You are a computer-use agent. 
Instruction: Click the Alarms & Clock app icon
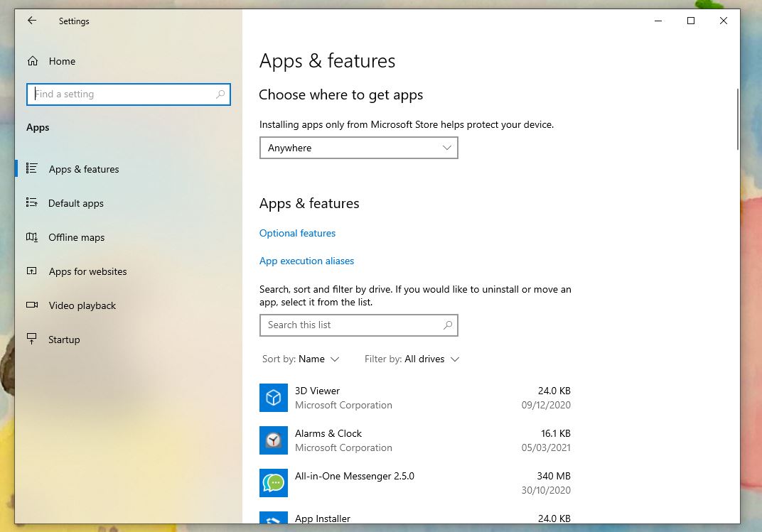pos(274,440)
